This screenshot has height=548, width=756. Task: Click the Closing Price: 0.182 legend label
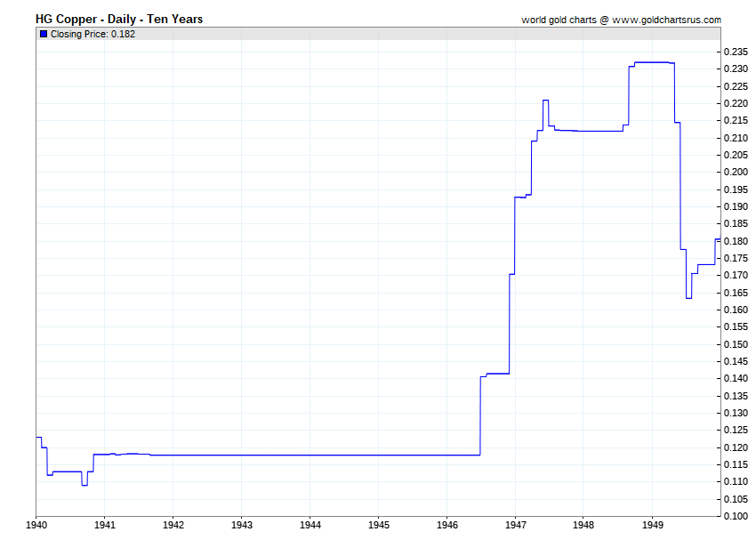92,34
